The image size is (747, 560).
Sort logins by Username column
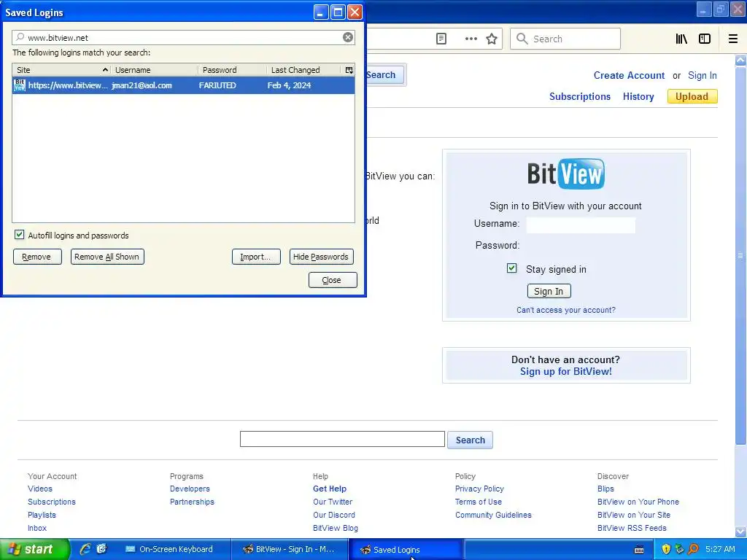pos(155,70)
